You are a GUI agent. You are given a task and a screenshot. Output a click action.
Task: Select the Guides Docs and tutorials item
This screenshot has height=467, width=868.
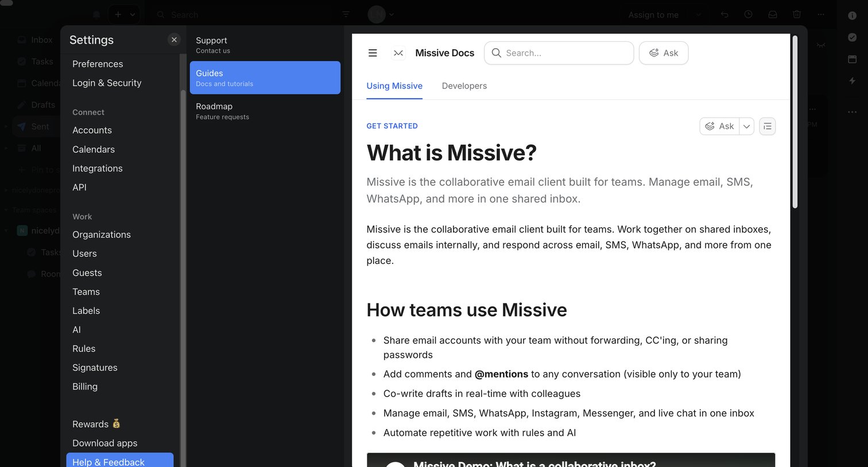point(265,77)
